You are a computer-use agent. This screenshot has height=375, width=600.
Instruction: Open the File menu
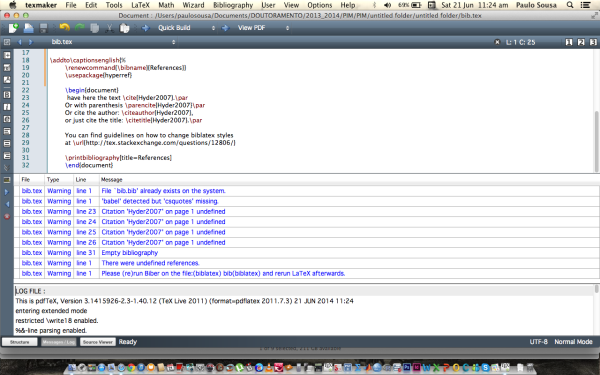[x=71, y=5]
